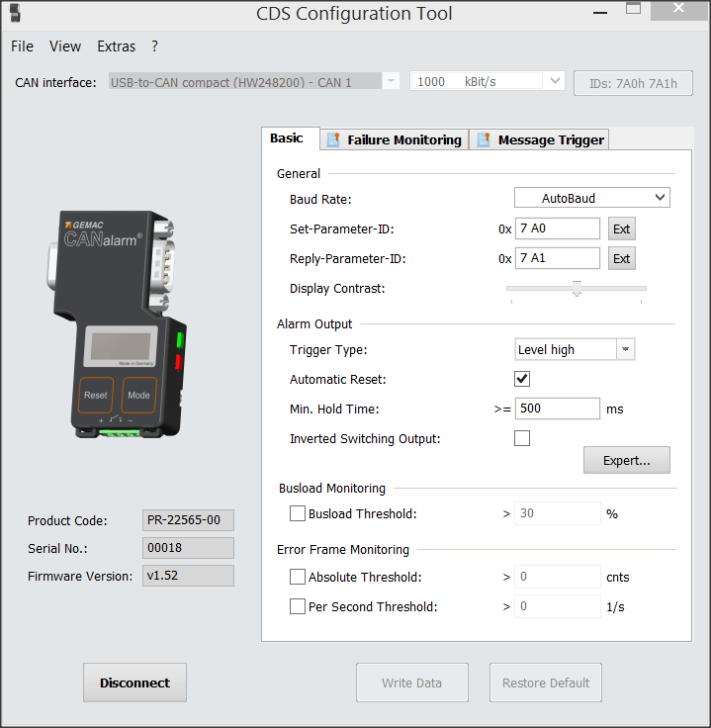Click the Expert... button
Viewport: 711px width, 728px height.
pos(626,460)
